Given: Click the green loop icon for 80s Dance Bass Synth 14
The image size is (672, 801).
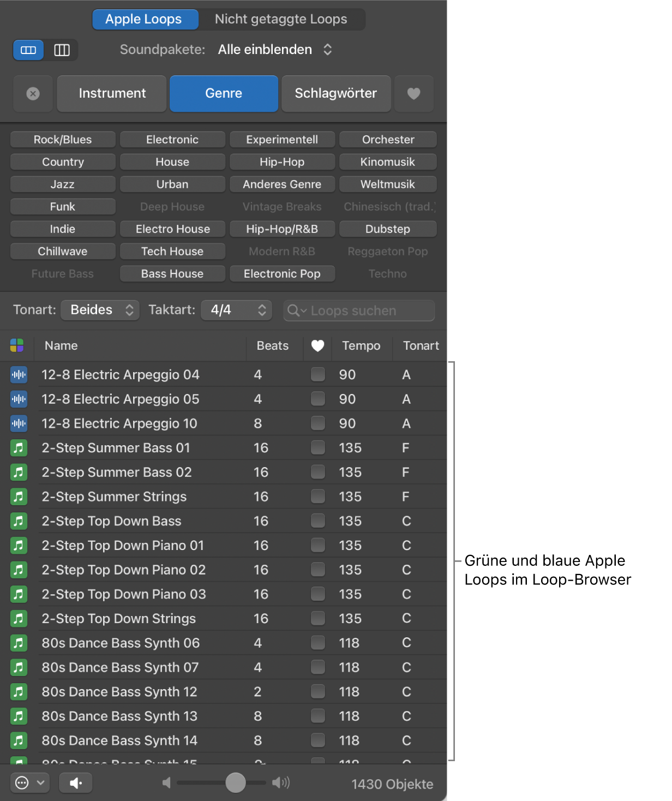Looking at the screenshot, I should click(19, 740).
